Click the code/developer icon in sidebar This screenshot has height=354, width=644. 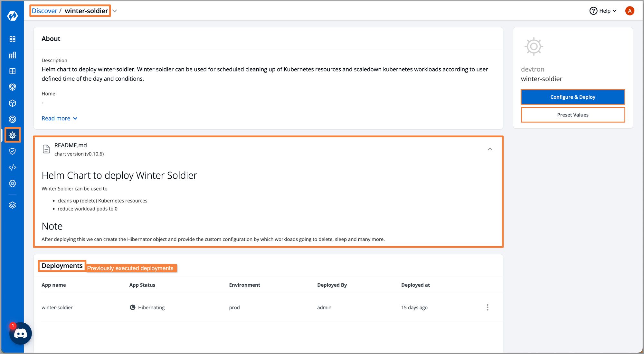12,167
